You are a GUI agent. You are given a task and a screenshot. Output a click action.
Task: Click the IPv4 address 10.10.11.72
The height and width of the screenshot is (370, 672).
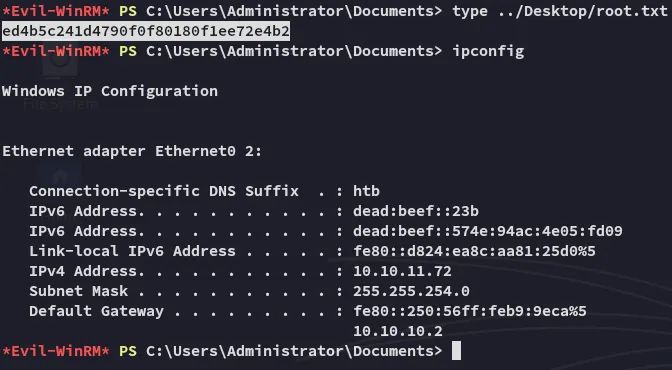[402, 271]
